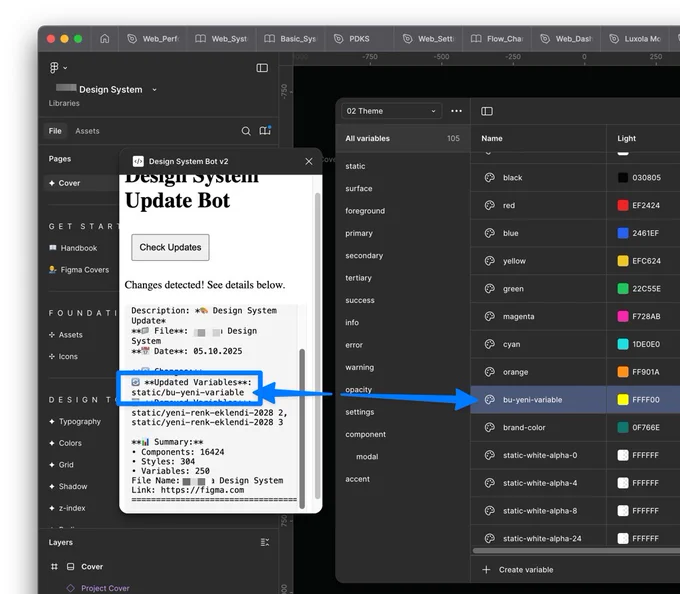Go to the home tab icon
Image resolution: width=680 pixels, height=594 pixels.
tap(105, 39)
